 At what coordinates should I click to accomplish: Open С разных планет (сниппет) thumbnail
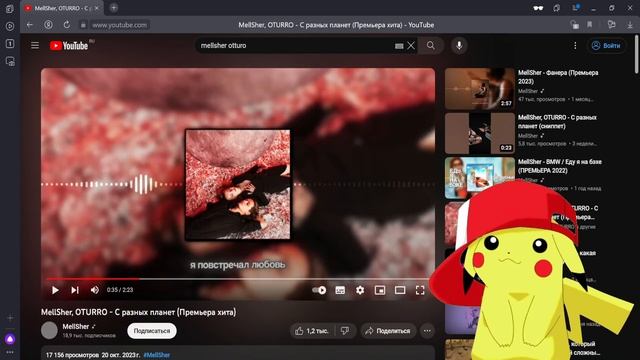480,133
